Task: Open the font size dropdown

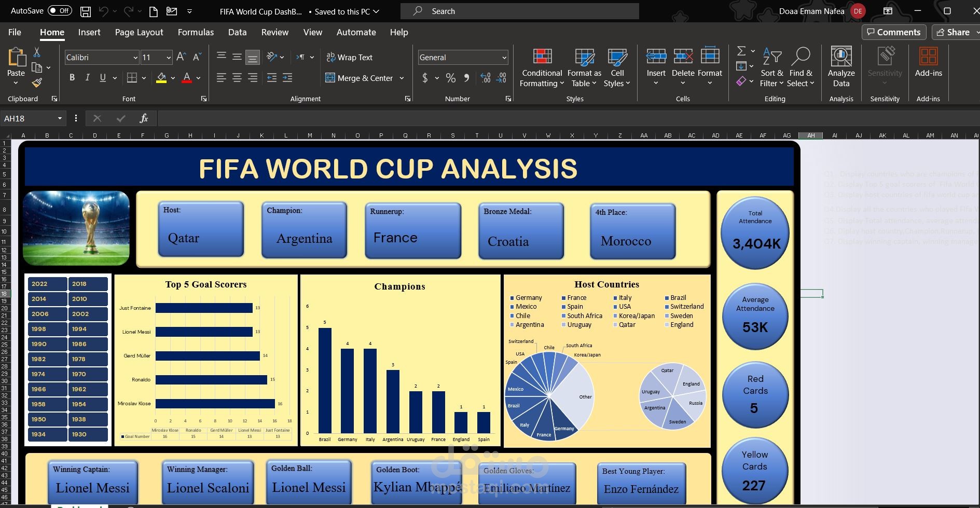Action: tap(169, 58)
